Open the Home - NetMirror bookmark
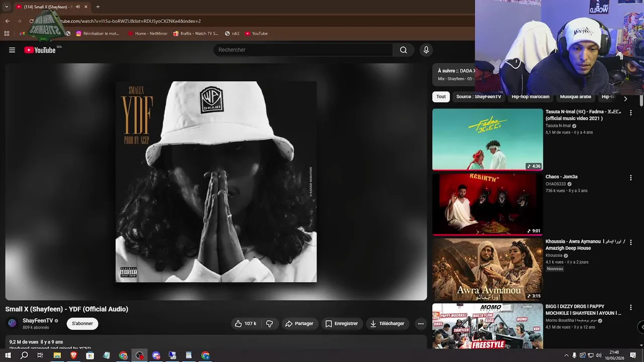Image resolution: width=644 pixels, height=362 pixels. tap(147, 34)
